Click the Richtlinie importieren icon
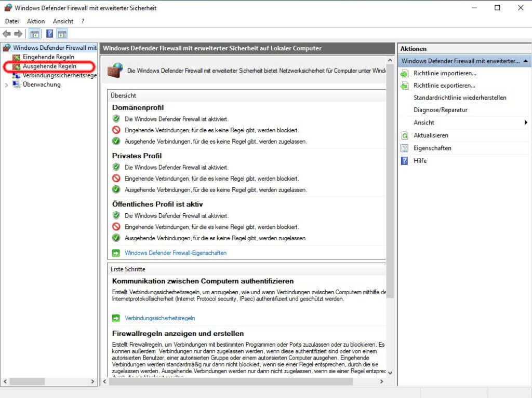532x398 pixels. [405, 74]
